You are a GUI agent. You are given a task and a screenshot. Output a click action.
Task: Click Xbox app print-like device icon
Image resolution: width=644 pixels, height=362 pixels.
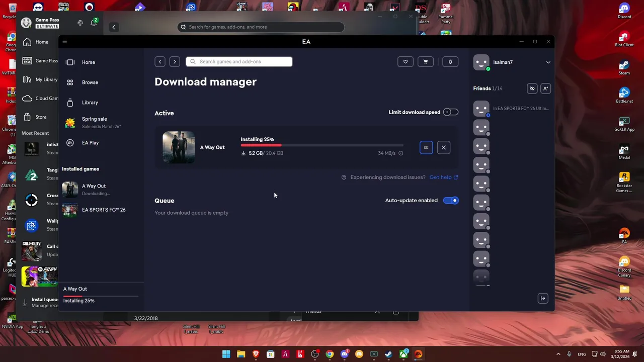click(80, 23)
